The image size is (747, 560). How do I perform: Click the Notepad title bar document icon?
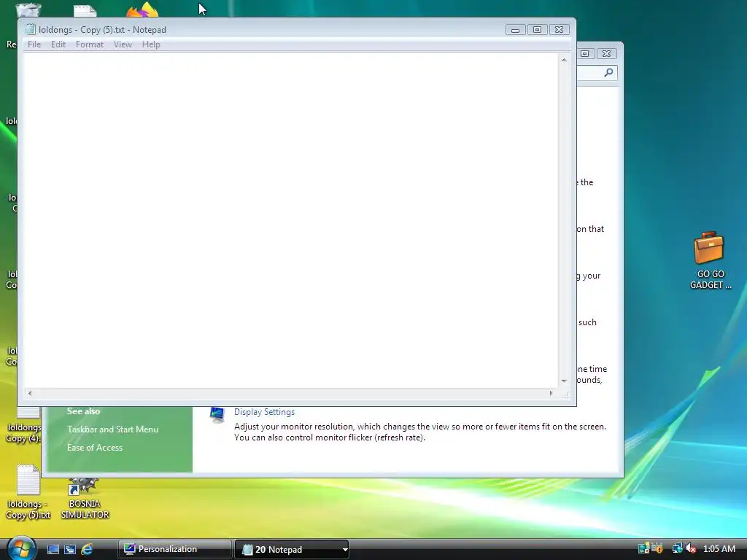pyautogui.click(x=30, y=29)
